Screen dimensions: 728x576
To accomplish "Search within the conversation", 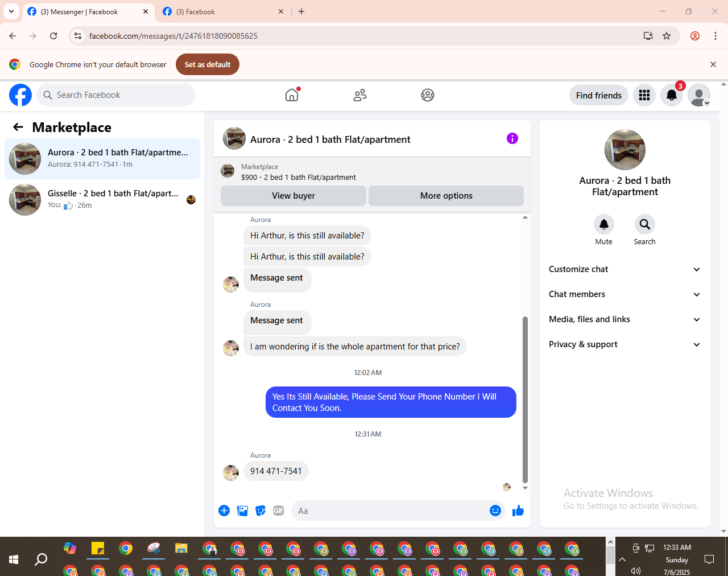I will click(x=644, y=224).
